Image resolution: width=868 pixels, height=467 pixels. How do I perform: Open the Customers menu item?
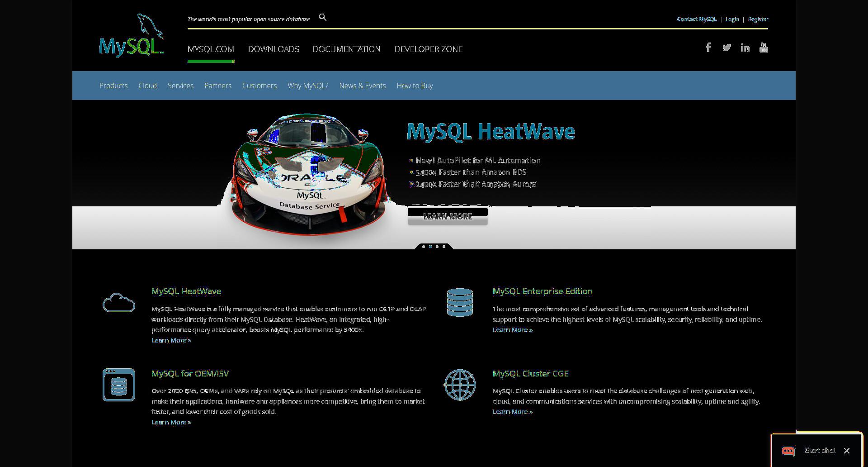[x=259, y=86]
